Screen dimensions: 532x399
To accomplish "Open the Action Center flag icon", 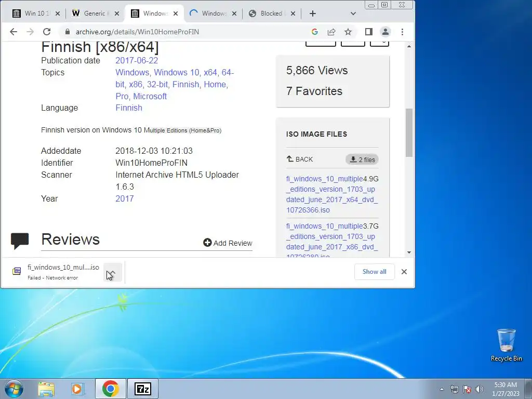I will coord(467,389).
